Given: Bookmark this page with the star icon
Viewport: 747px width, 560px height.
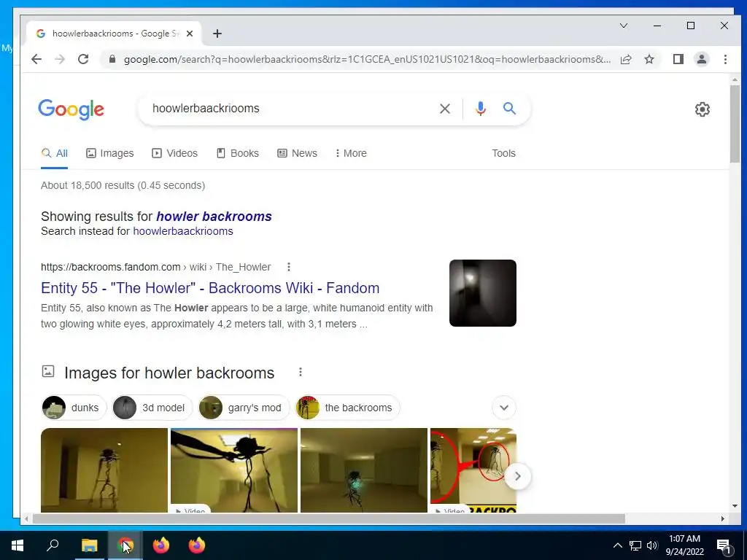Looking at the screenshot, I should [649, 59].
